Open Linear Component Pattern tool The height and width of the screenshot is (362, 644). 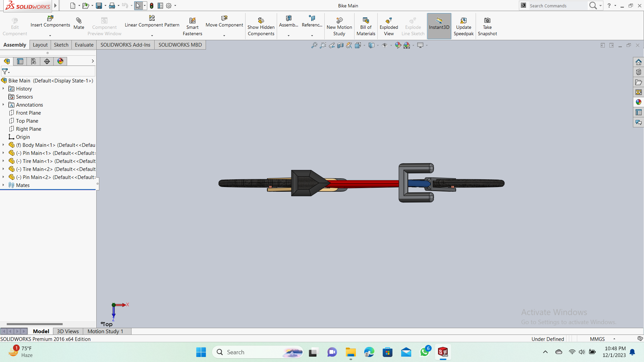point(152,21)
